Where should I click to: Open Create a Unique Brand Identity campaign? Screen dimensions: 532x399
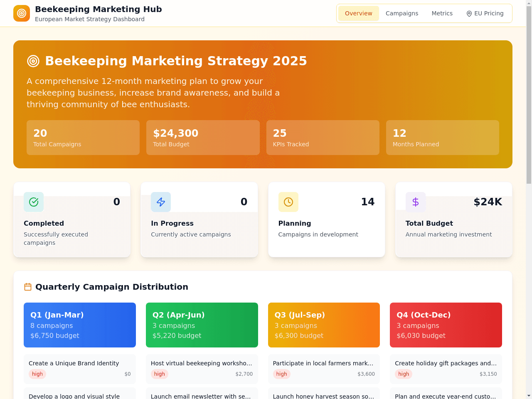(80, 369)
